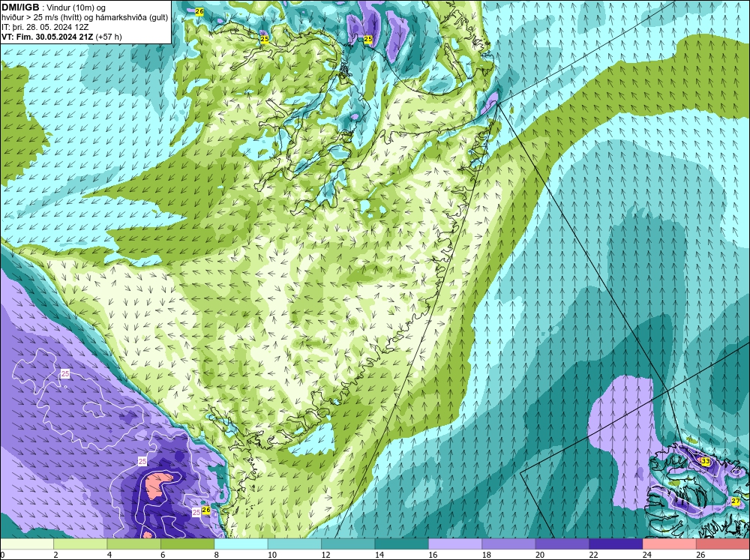Screen dimensions: 750x560
Task: Click the "VT: Fim. 30.05.2024 21Z (+57 h)" line
Action: coord(61,37)
